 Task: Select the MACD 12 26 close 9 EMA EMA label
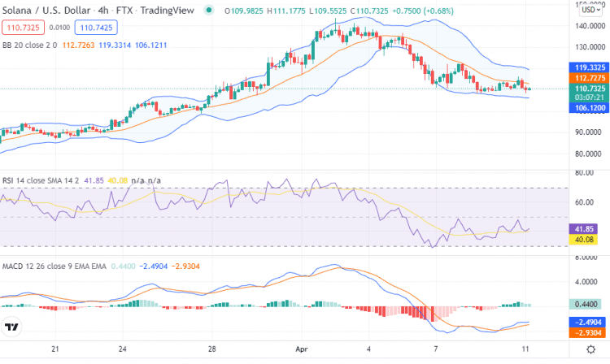tap(54, 266)
